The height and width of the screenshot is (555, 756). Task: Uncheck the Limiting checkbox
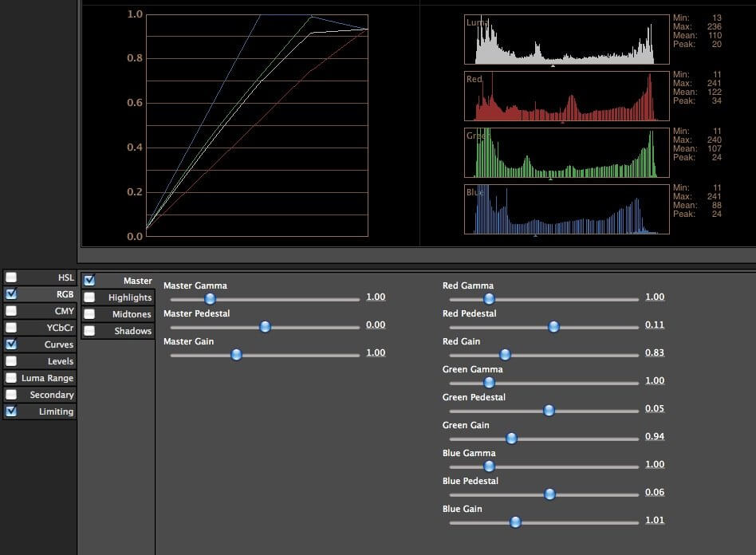coord(11,411)
